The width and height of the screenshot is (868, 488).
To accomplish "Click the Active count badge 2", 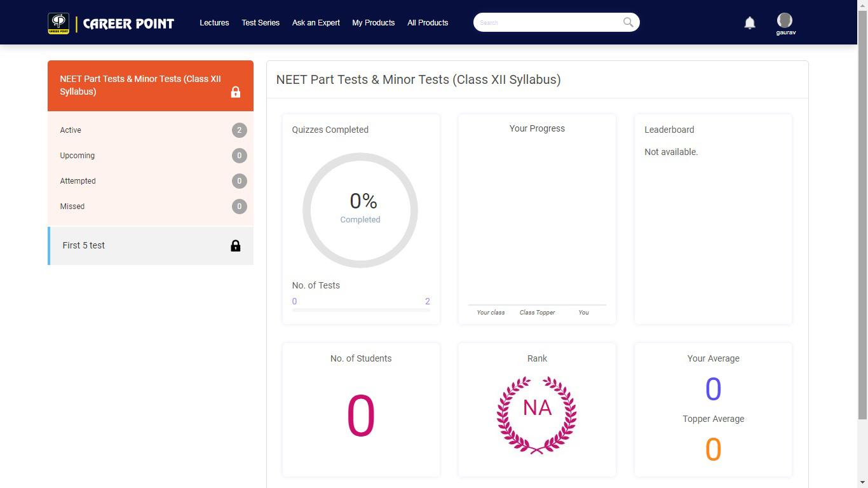I will 240,130.
